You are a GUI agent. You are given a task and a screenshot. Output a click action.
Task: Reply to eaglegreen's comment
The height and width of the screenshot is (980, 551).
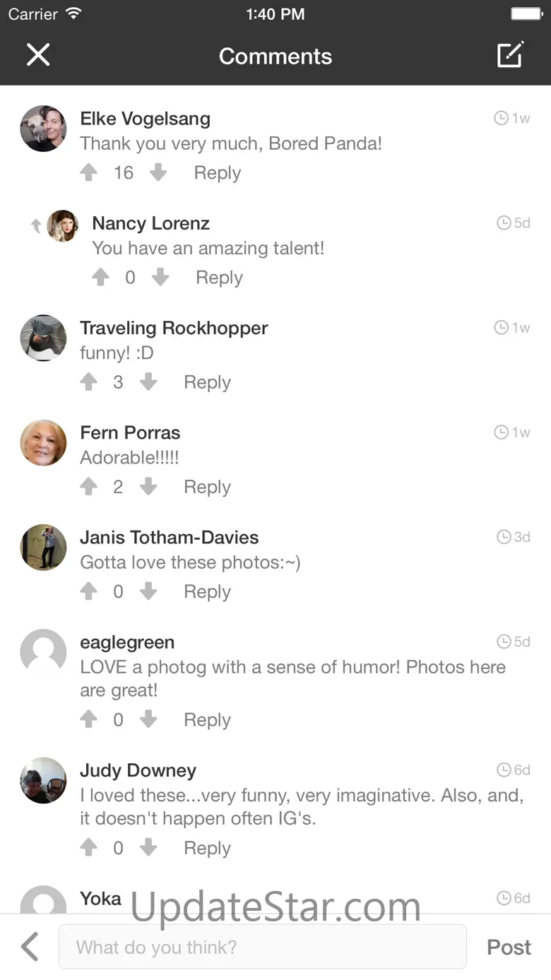coord(207,720)
